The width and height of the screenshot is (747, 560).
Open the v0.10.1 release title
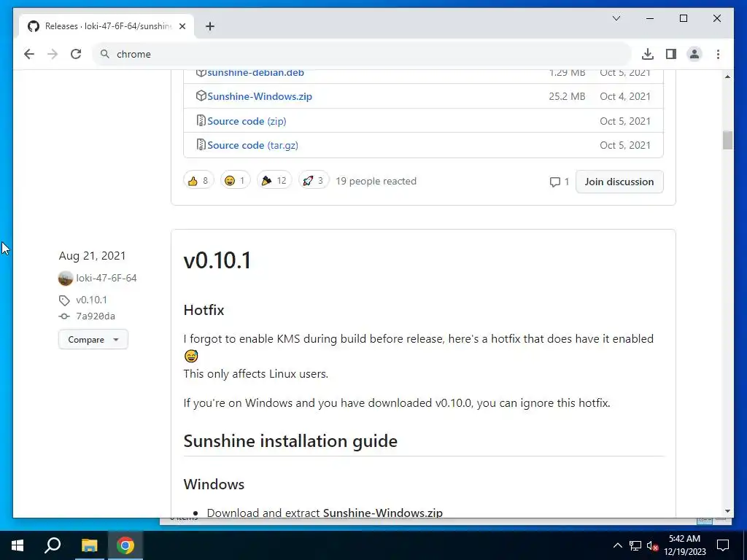pyautogui.click(x=217, y=260)
